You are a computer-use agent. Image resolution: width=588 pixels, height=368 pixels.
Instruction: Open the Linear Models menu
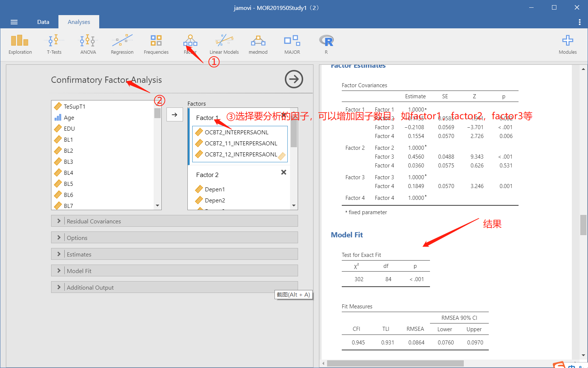[x=224, y=45]
